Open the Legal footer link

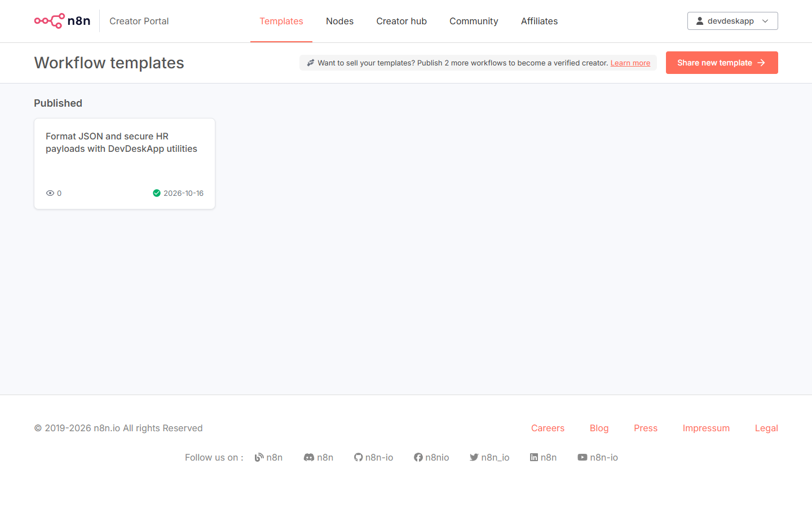(766, 428)
